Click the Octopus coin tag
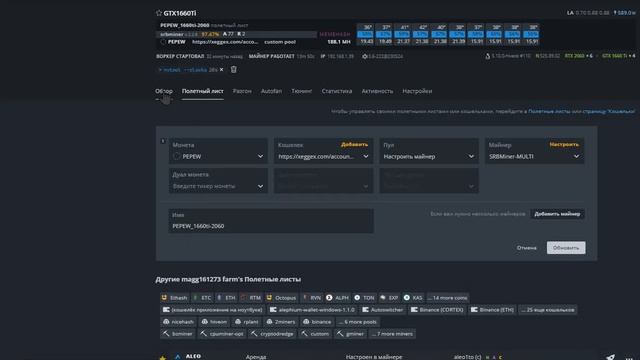640x360 pixels. [x=281, y=298]
